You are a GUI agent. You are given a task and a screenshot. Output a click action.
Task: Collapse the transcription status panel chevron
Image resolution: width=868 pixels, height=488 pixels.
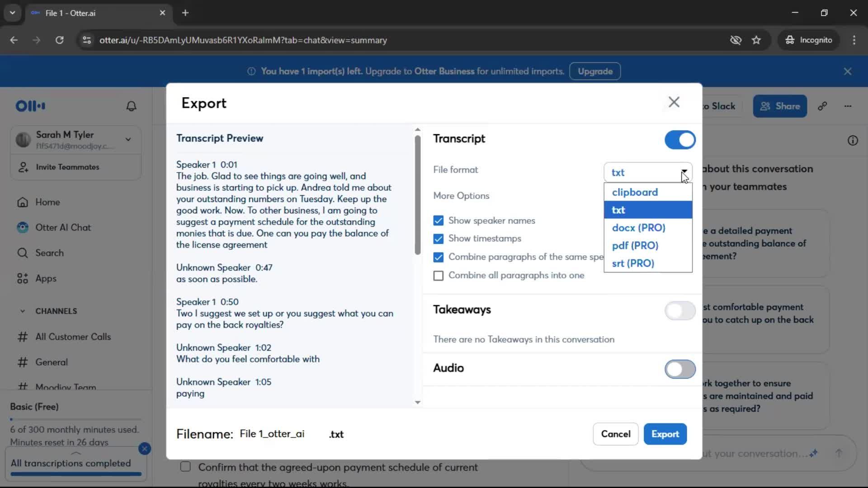[76, 453]
